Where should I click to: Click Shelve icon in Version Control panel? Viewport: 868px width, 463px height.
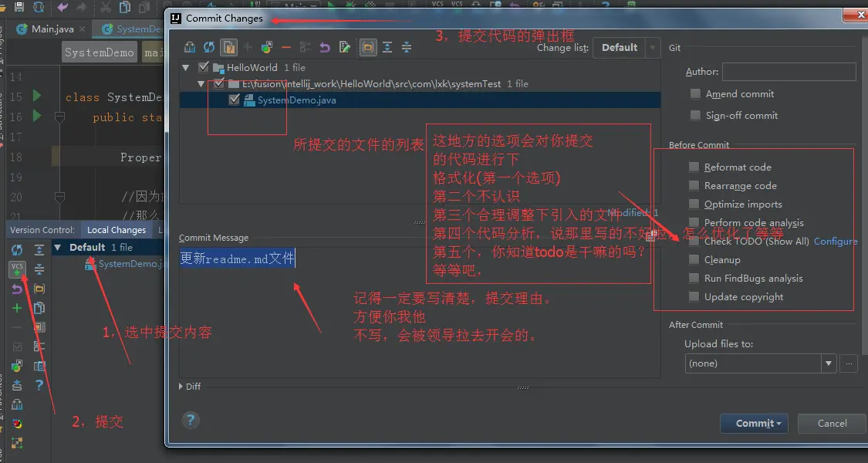(x=17, y=385)
